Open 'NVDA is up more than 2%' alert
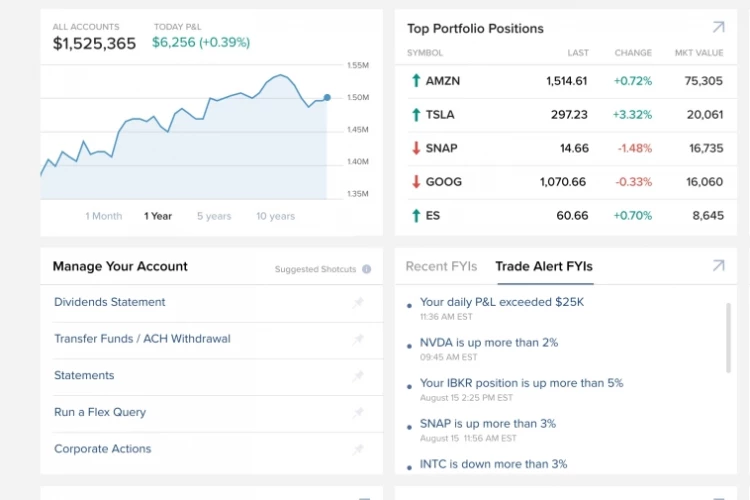 pos(489,343)
